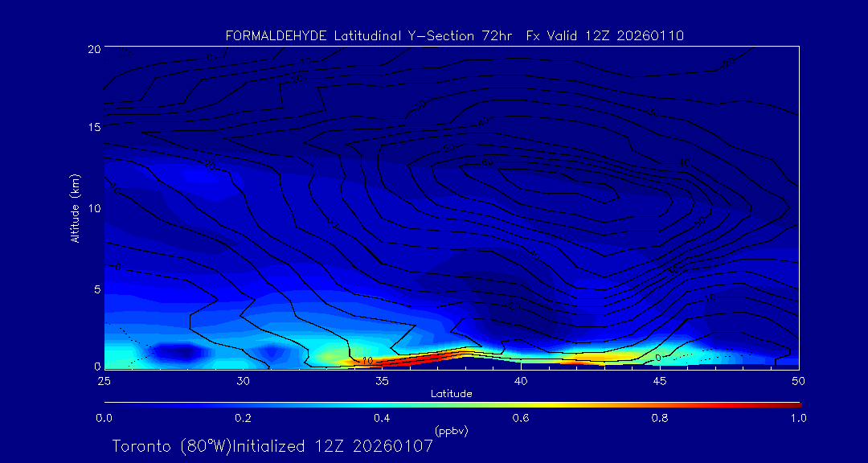
Task: Click the color scale value 0.6
Action: 521,418
